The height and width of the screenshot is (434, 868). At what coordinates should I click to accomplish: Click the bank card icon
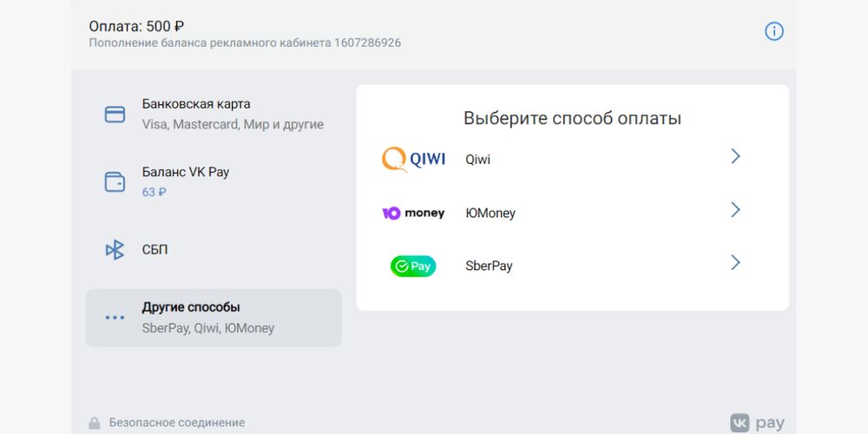(x=115, y=115)
